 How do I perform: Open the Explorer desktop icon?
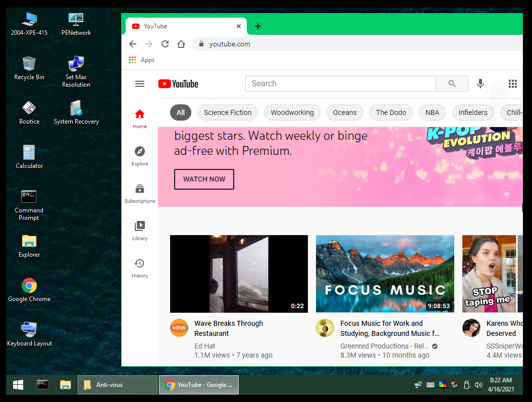[x=29, y=246]
